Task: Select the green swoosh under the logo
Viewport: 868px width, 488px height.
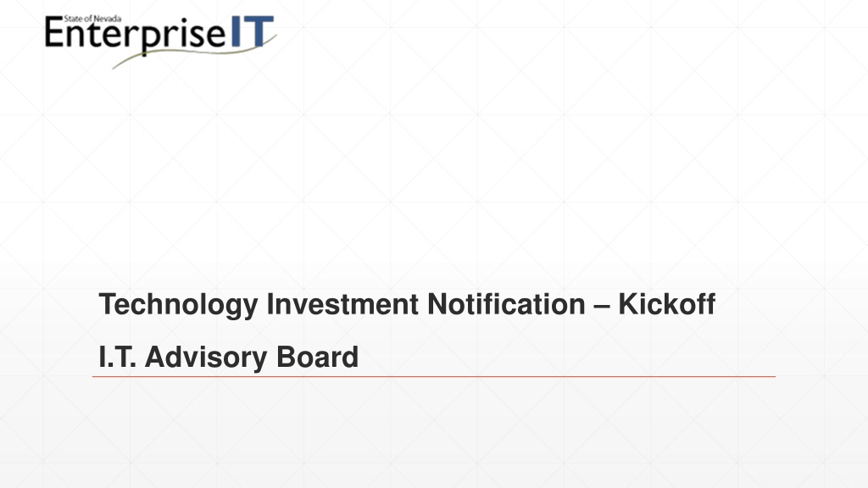Action: point(194,54)
